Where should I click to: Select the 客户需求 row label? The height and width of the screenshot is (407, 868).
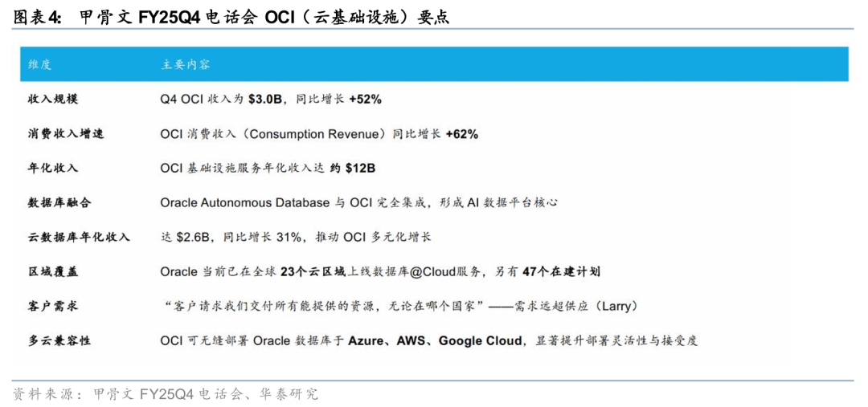pyautogui.click(x=53, y=306)
